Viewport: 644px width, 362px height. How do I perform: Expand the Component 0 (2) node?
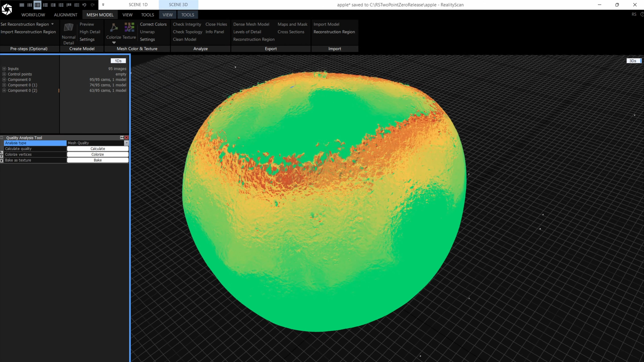tap(4, 90)
